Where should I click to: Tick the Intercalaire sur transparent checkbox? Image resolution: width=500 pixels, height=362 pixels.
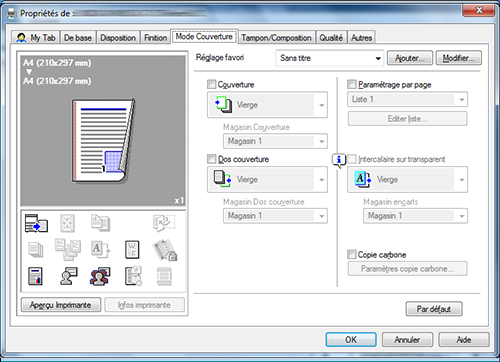coord(351,159)
